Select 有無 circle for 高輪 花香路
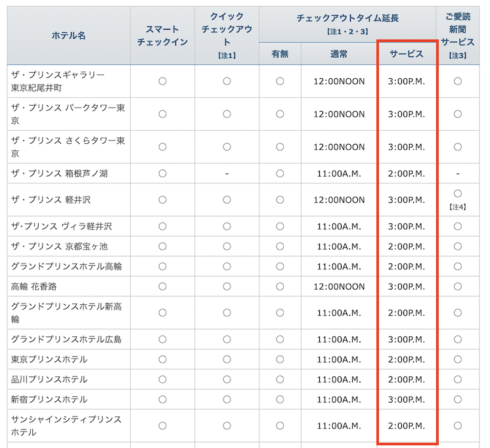This screenshot has height=448, width=490. pos(280,286)
